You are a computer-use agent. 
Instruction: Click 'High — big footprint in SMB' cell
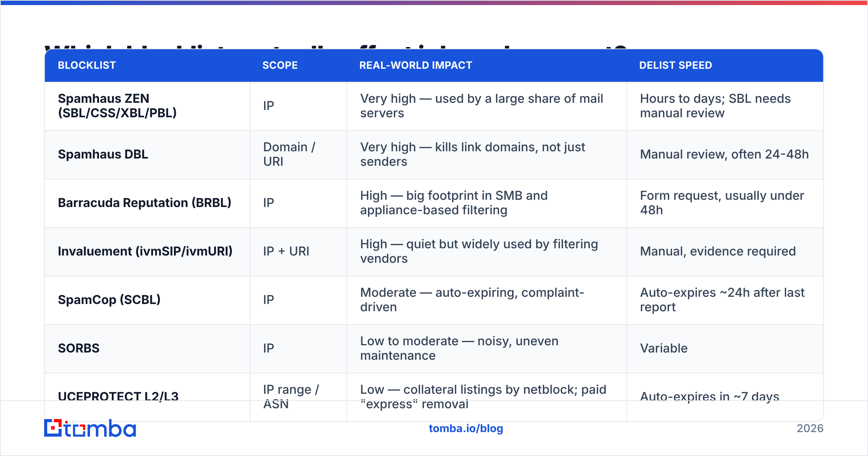[487, 203]
